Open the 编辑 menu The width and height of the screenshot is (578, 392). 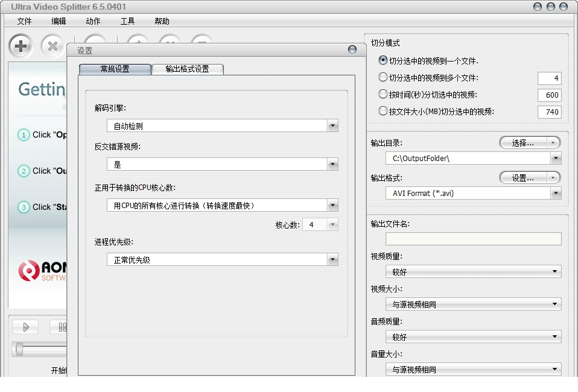tap(59, 21)
